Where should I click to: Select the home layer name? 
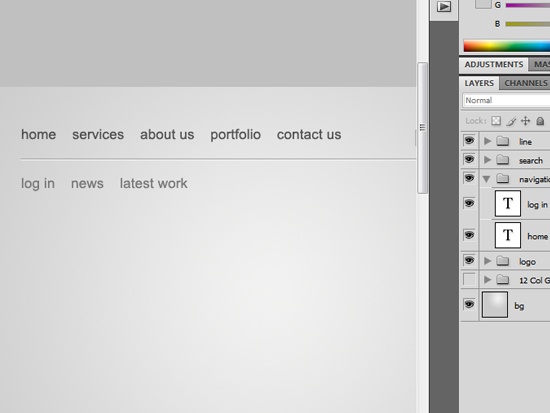pyautogui.click(x=537, y=236)
